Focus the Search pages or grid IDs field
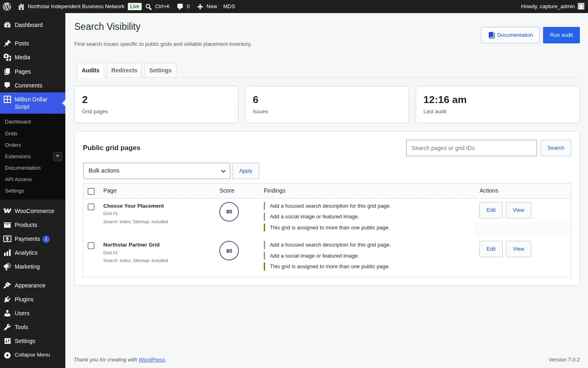Image resolution: width=588 pixels, height=368 pixels. click(472, 148)
